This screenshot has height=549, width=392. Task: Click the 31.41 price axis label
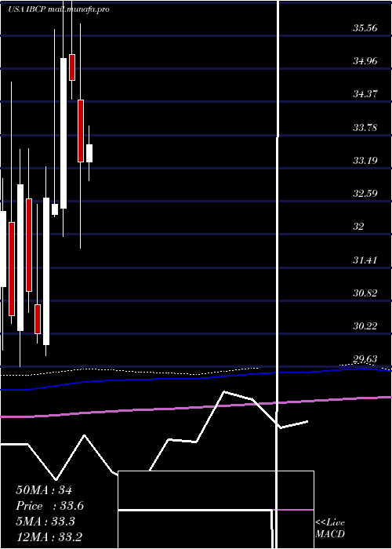tap(365, 260)
